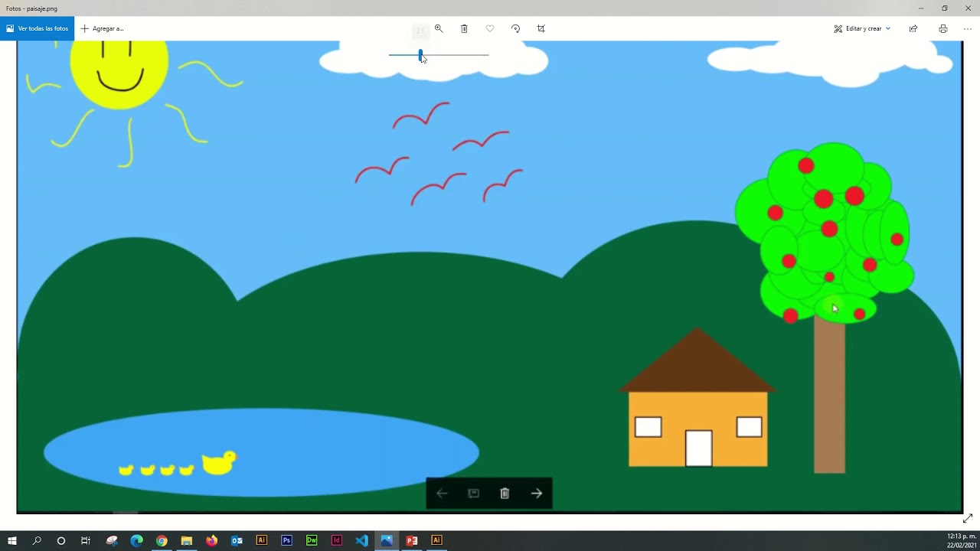Open Outlook from taskbar
Viewport: 980px width, 551px height.
click(237, 540)
